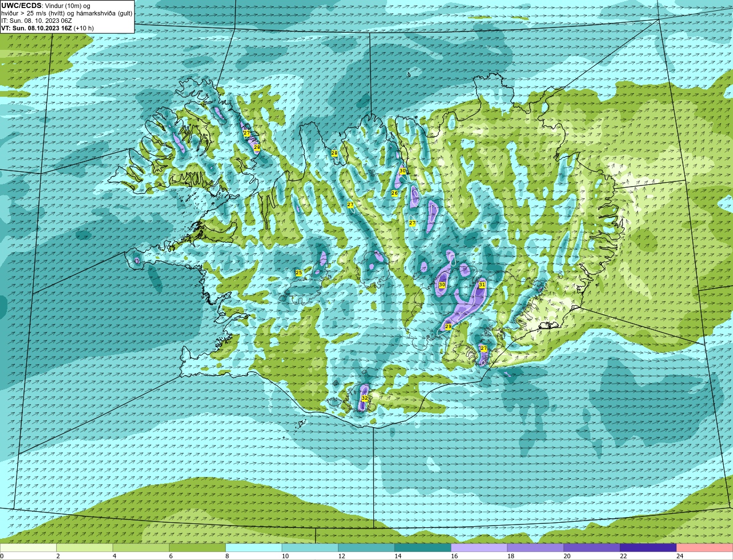Click the scale tick label 8
Screen dimensions: 733x560
click(x=226, y=556)
